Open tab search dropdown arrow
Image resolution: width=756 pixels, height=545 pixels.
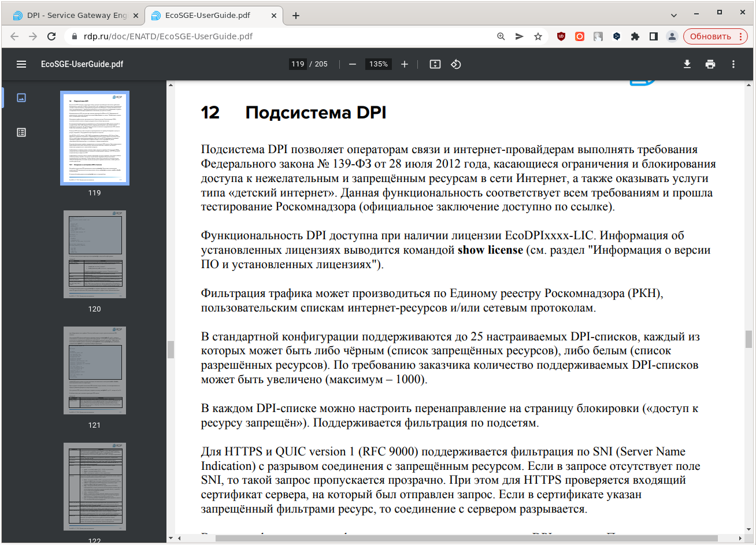(674, 15)
